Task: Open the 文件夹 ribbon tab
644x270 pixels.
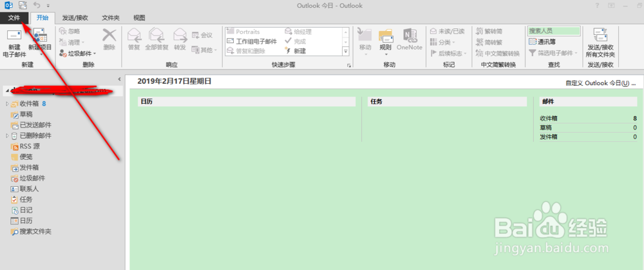Action: click(111, 17)
